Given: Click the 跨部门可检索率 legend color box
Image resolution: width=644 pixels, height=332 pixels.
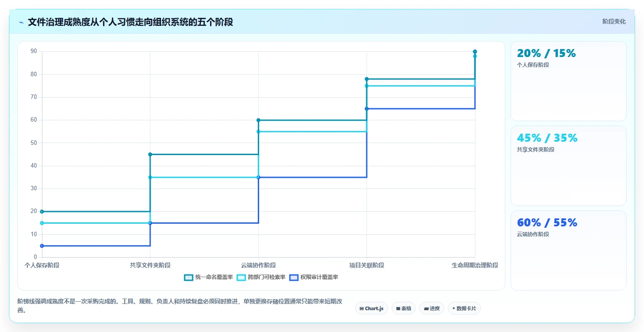Looking at the screenshot, I should (x=241, y=277).
